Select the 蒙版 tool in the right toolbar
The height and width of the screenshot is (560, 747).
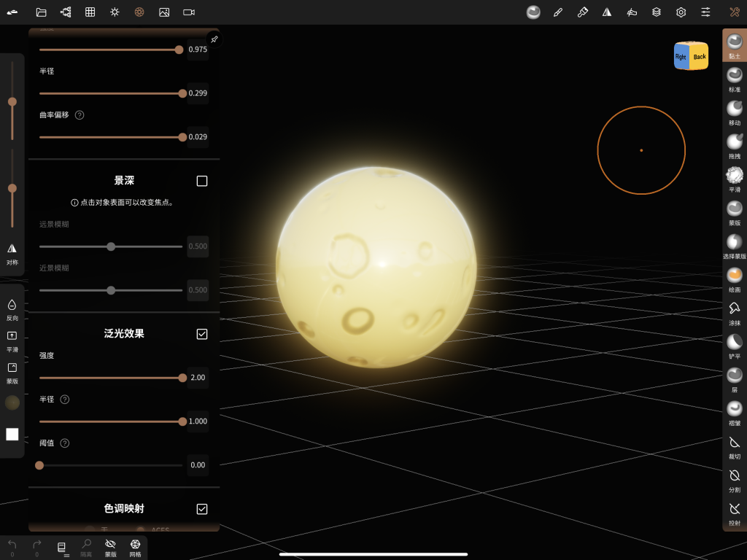coord(734,212)
